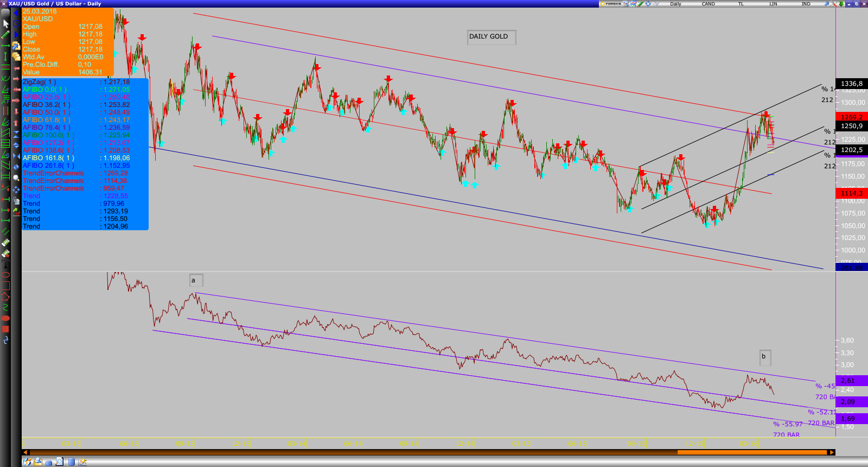Click the magnifier zoom icon
868x467 pixels.
[x=16, y=178]
